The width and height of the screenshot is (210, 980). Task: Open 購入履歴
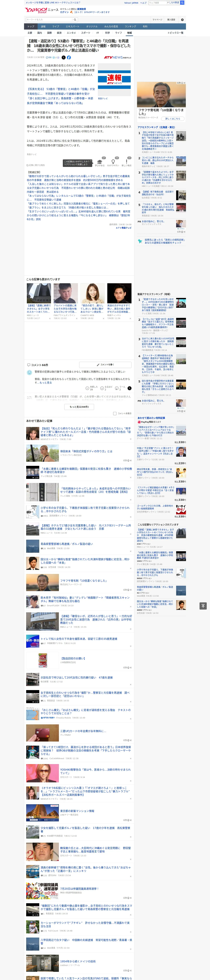point(171,20)
